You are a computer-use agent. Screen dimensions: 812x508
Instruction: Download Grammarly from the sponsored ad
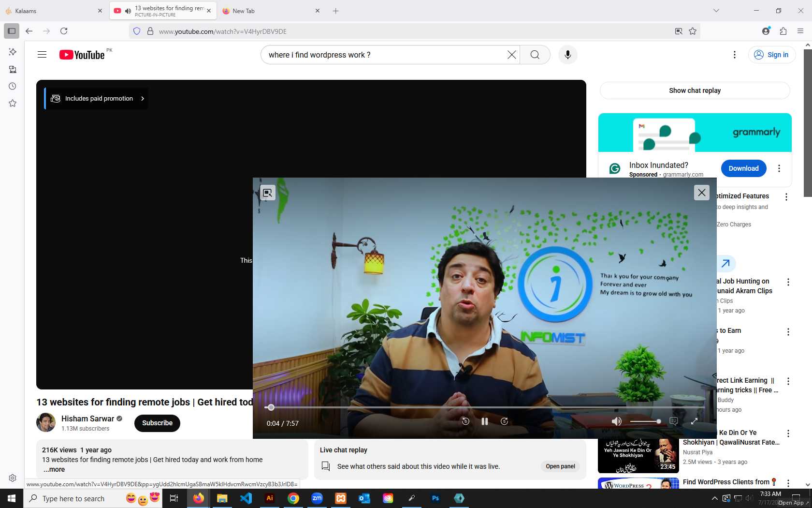(743, 168)
